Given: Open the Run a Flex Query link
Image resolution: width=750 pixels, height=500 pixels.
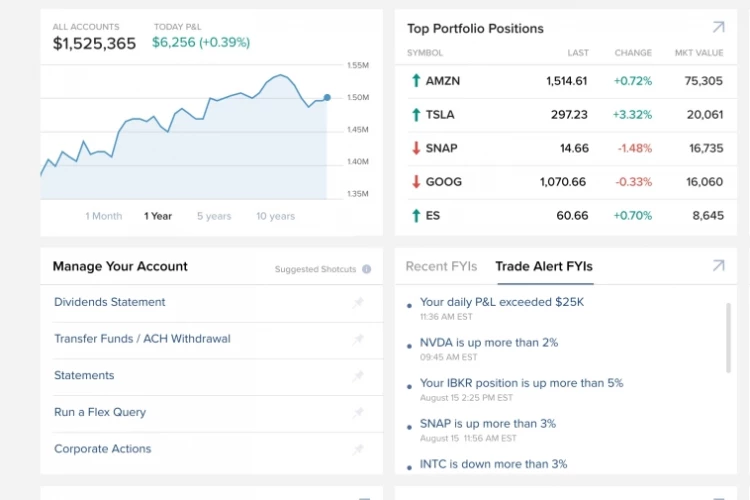Looking at the screenshot, I should point(100,412).
